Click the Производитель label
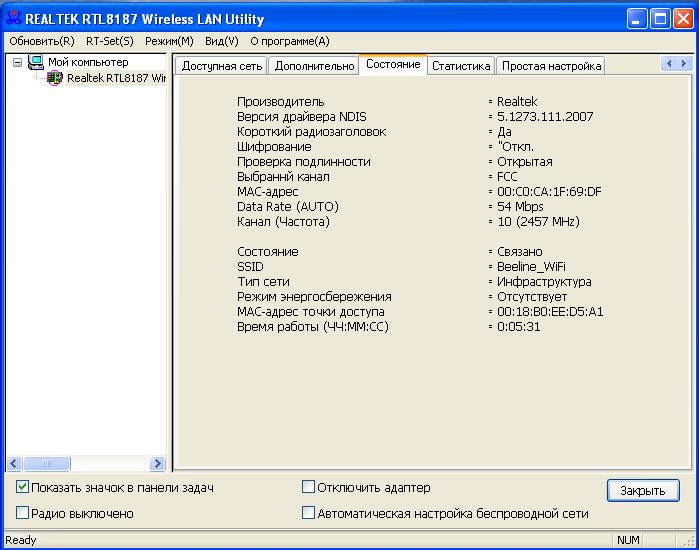The width and height of the screenshot is (699, 550). tap(280, 102)
